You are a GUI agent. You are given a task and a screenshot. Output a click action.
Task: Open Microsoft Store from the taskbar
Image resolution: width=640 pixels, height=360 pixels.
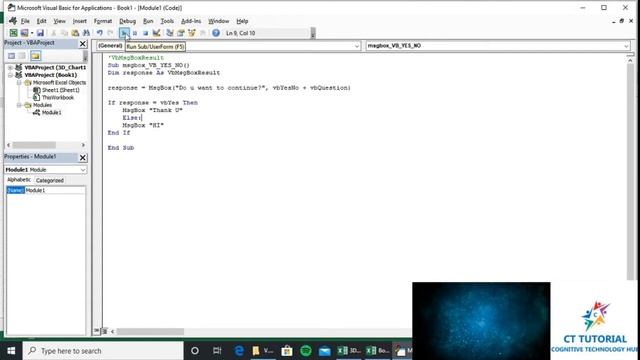point(287,351)
